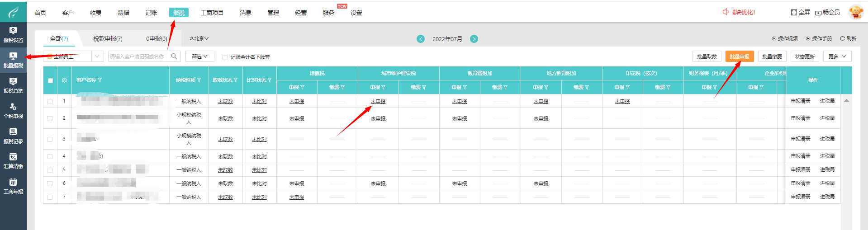Viewport: 868px width, 230px height.
Task: Enable 记账会计名下账套 checkbox
Action: pyautogui.click(x=225, y=57)
